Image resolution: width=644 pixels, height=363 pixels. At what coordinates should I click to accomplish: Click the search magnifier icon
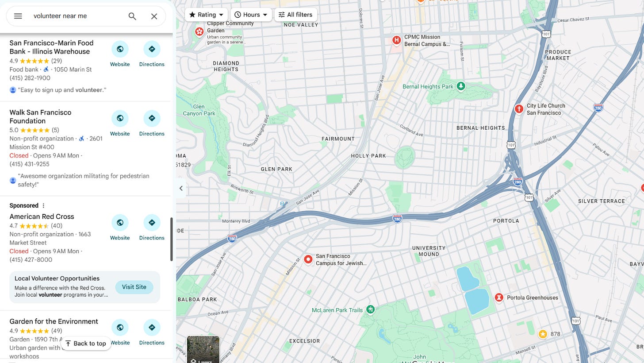[132, 16]
